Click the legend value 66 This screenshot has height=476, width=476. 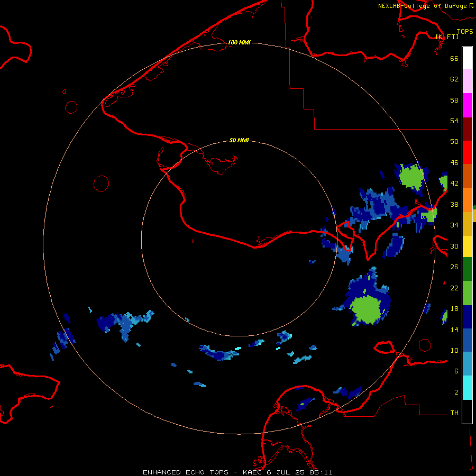click(x=454, y=58)
